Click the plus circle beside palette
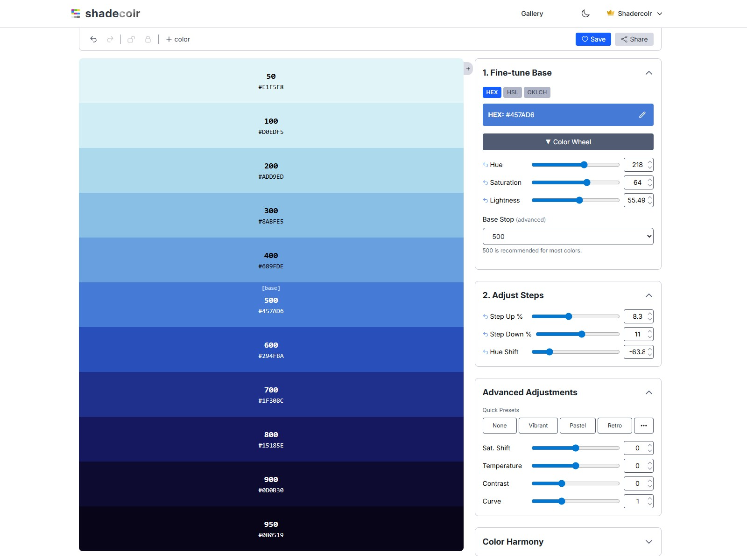Image resolution: width=747 pixels, height=560 pixels. [x=468, y=69]
